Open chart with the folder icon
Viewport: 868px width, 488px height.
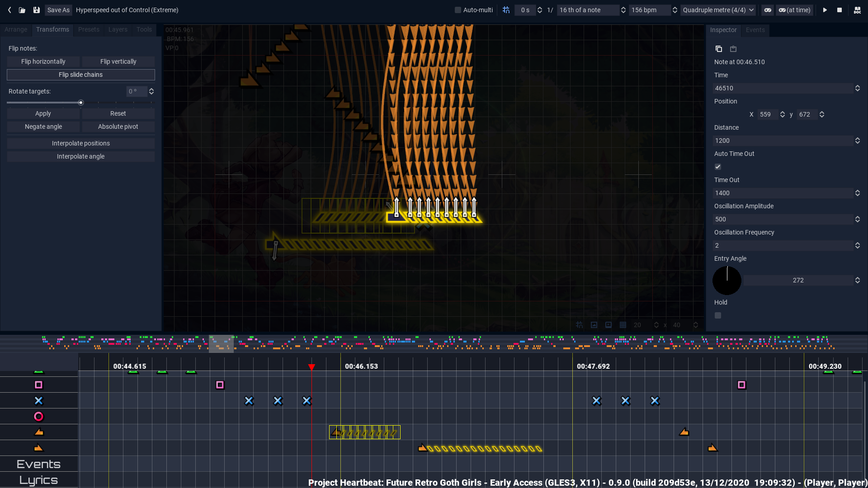(x=22, y=10)
